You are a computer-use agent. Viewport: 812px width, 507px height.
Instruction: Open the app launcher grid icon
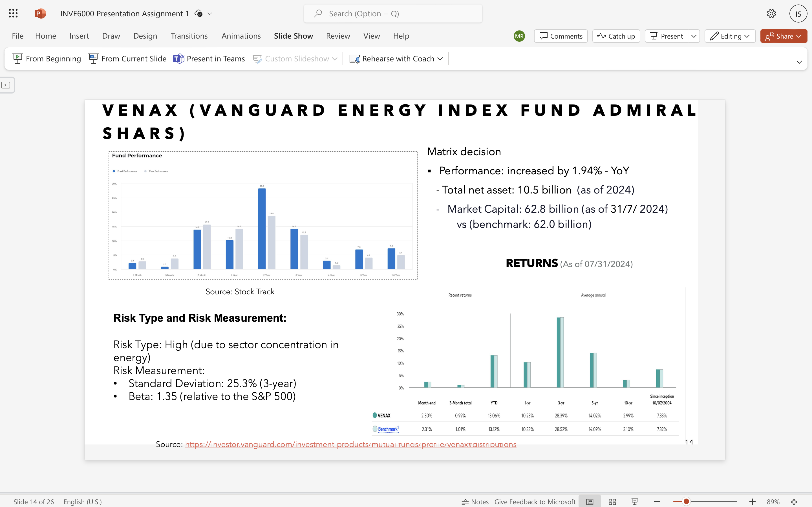[13, 14]
